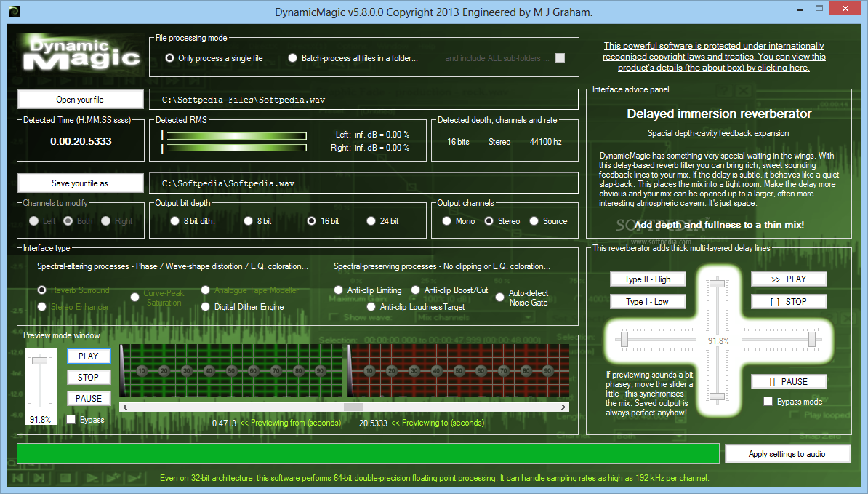
Task: Select Mono output channels
Action: click(x=459, y=221)
